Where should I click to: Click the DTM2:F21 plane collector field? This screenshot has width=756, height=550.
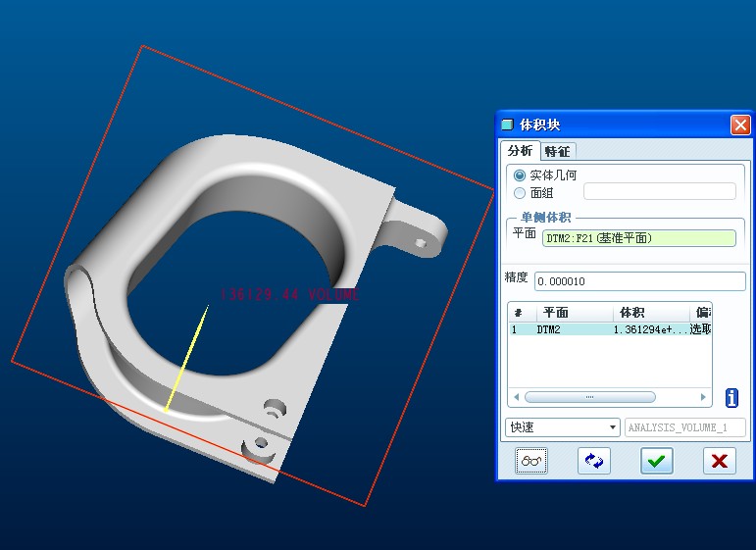tap(639, 238)
